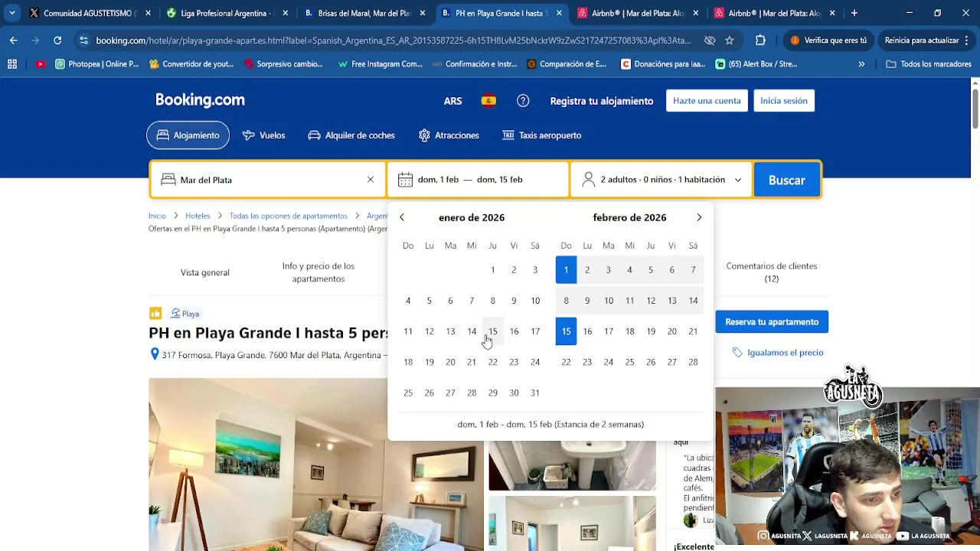This screenshot has width=980, height=551.
Task: Open the bathroom sink photo thumbnail
Action: tap(573, 465)
